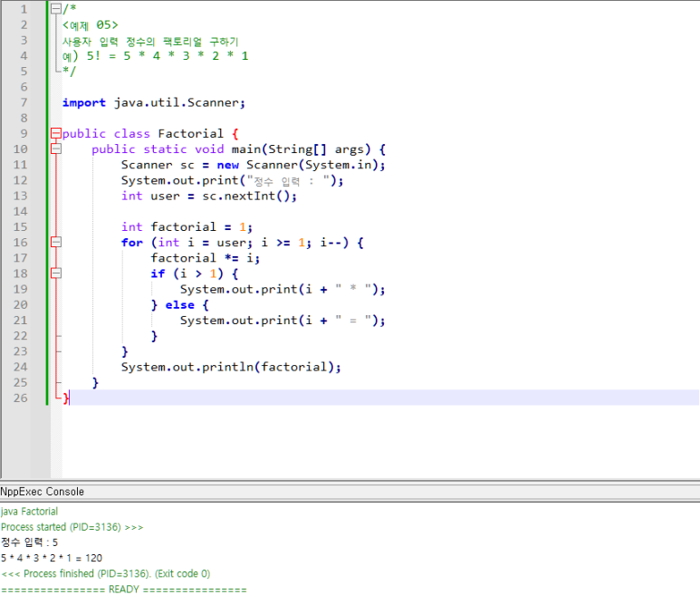Image resolution: width=700 pixels, height=614 pixels.
Task: Click 'Scanner sc' declaration on line 11
Action: point(158,165)
